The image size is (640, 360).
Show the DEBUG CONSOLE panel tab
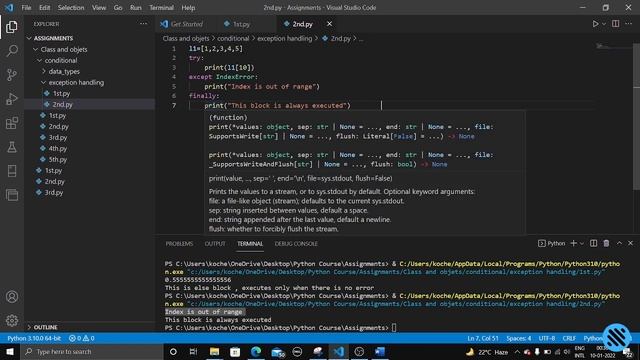(296, 244)
